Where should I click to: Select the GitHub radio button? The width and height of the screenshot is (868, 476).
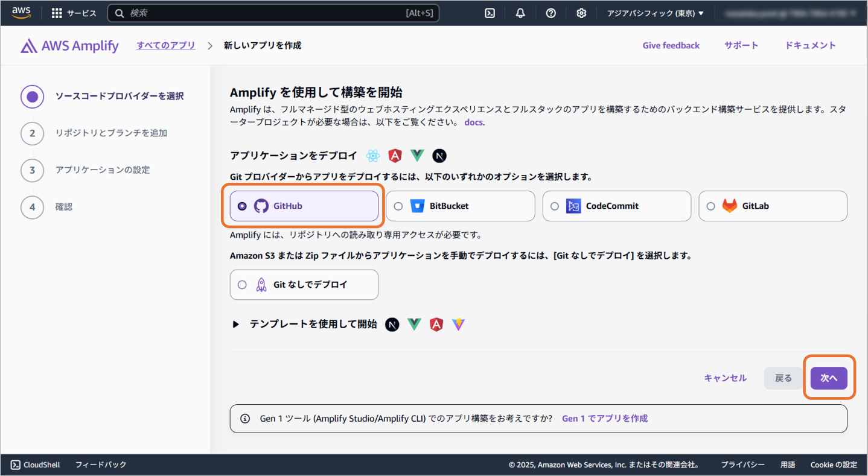click(x=242, y=206)
